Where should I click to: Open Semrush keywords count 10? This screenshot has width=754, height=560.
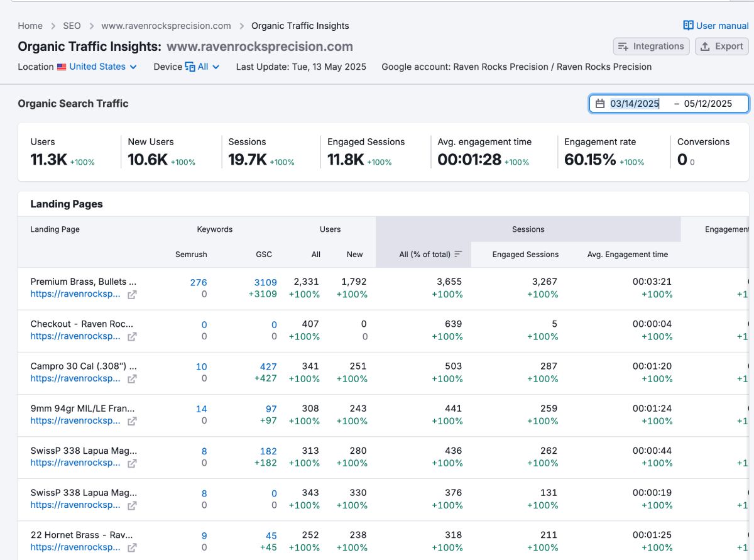[201, 367]
